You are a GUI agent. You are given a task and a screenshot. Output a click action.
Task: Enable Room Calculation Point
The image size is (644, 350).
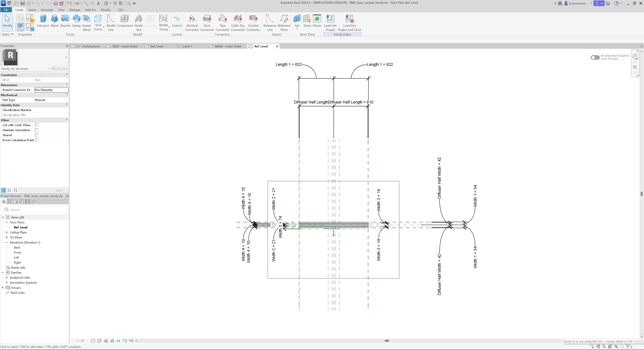coord(37,140)
